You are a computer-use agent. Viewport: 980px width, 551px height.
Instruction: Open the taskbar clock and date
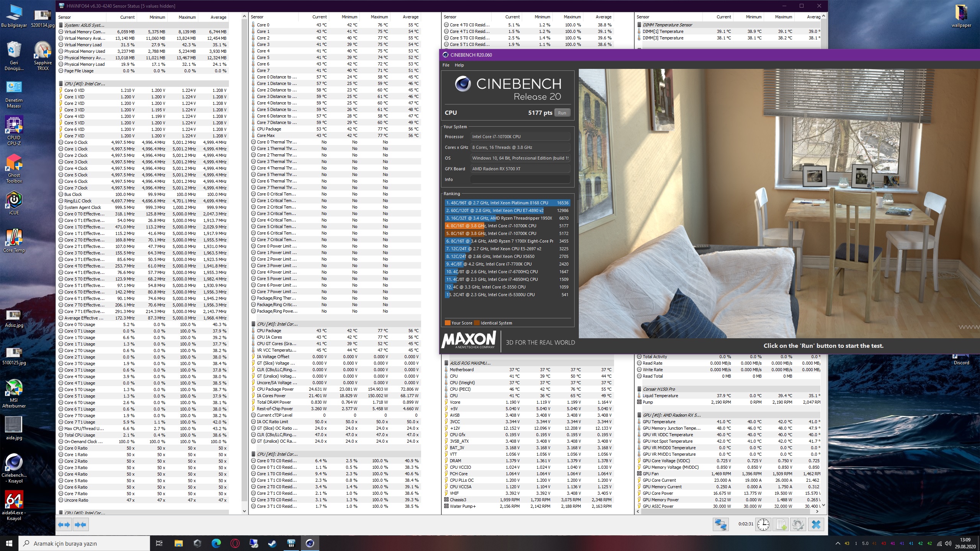[x=965, y=543]
